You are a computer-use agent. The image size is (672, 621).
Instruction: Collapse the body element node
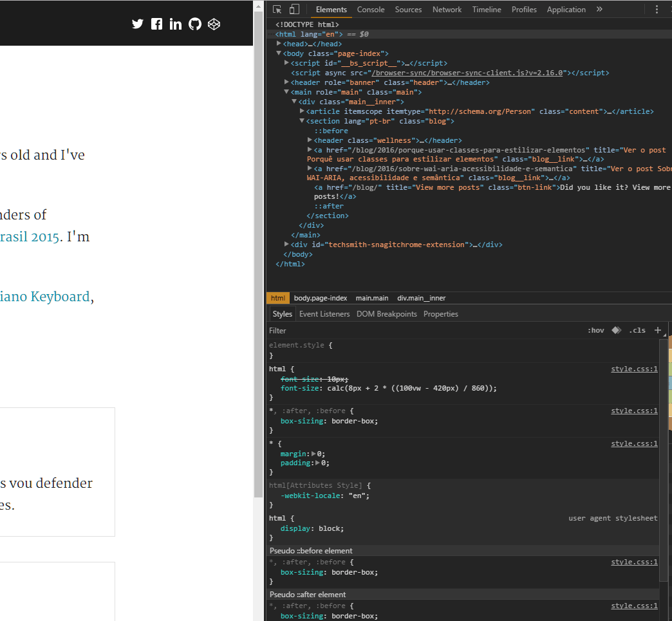[279, 53]
